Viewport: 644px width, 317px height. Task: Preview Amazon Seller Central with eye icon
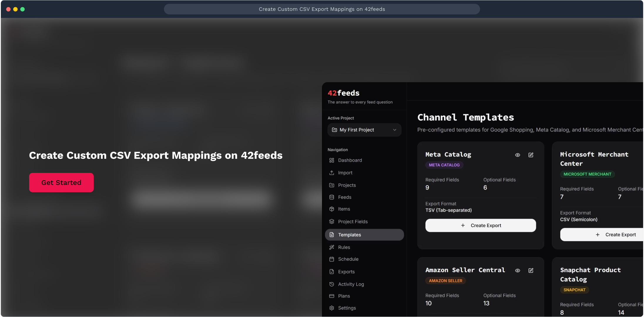pyautogui.click(x=518, y=271)
